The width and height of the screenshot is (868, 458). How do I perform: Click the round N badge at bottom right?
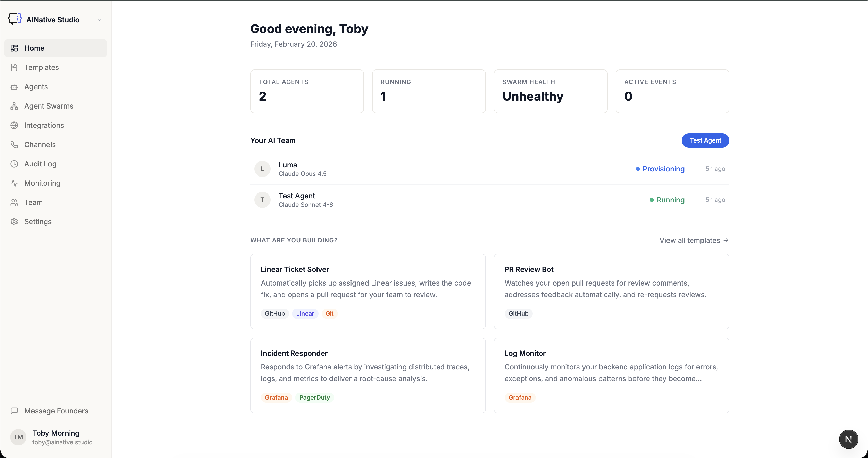tap(848, 439)
